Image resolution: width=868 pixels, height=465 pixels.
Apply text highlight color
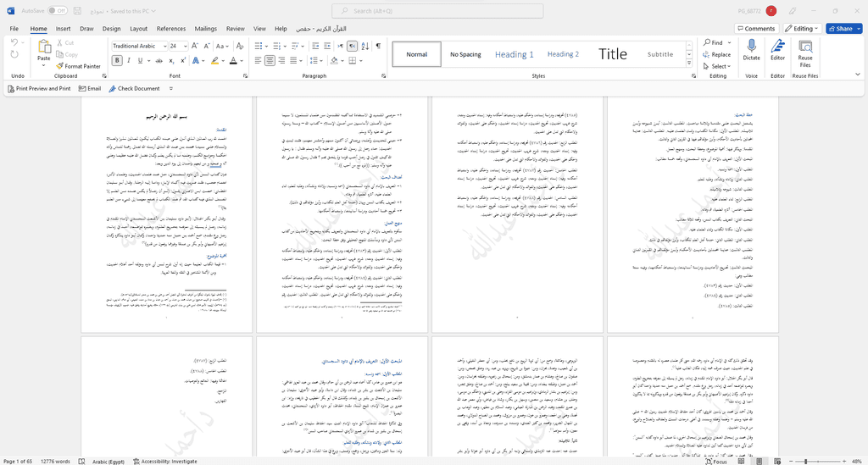(x=214, y=61)
